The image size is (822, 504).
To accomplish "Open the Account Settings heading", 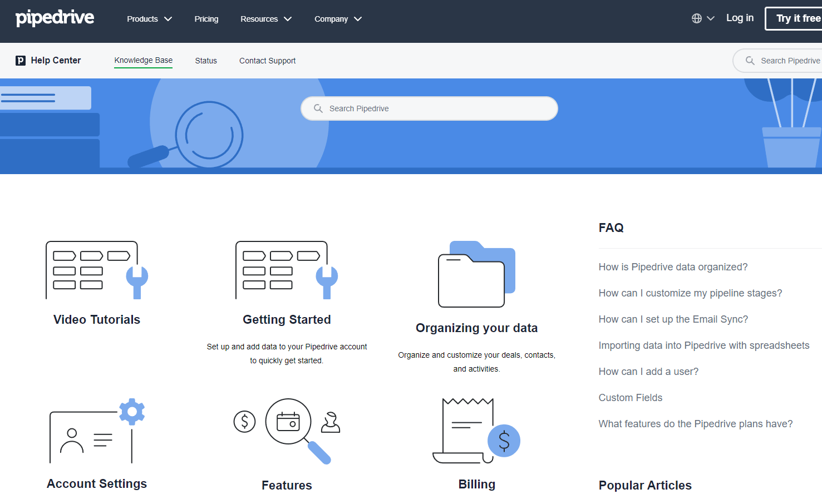I will pyautogui.click(x=97, y=483).
